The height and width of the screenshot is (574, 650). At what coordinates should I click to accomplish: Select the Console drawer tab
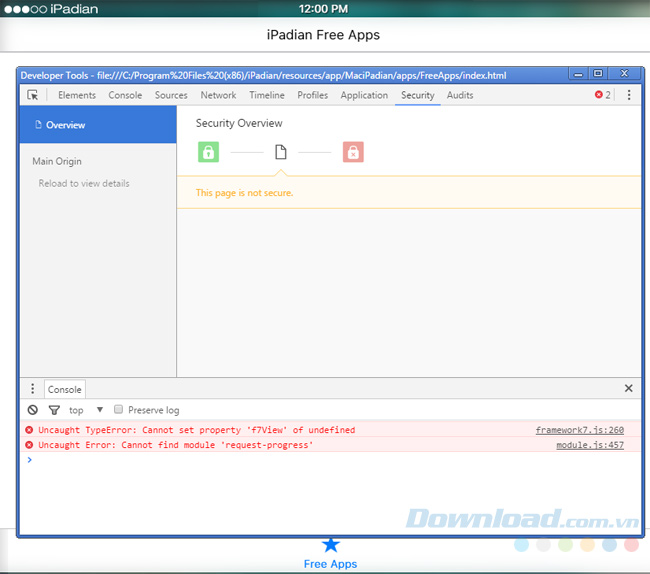tap(64, 389)
